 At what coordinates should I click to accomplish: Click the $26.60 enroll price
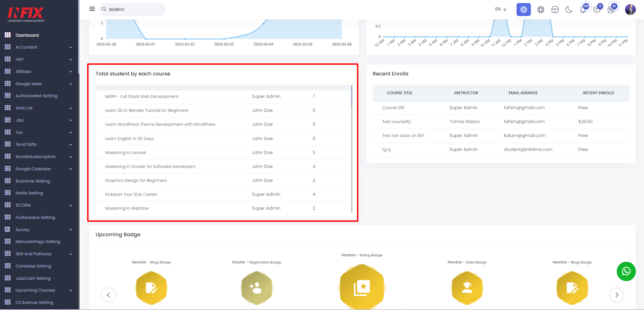click(585, 122)
